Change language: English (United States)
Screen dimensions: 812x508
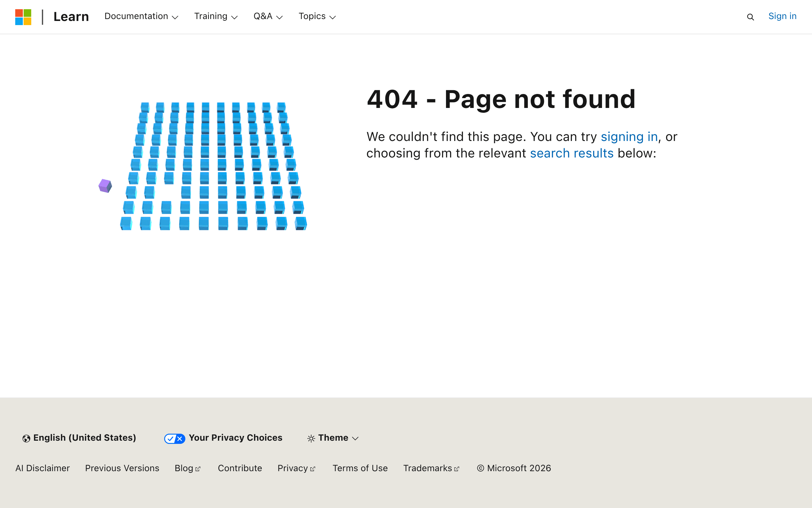[79, 438]
